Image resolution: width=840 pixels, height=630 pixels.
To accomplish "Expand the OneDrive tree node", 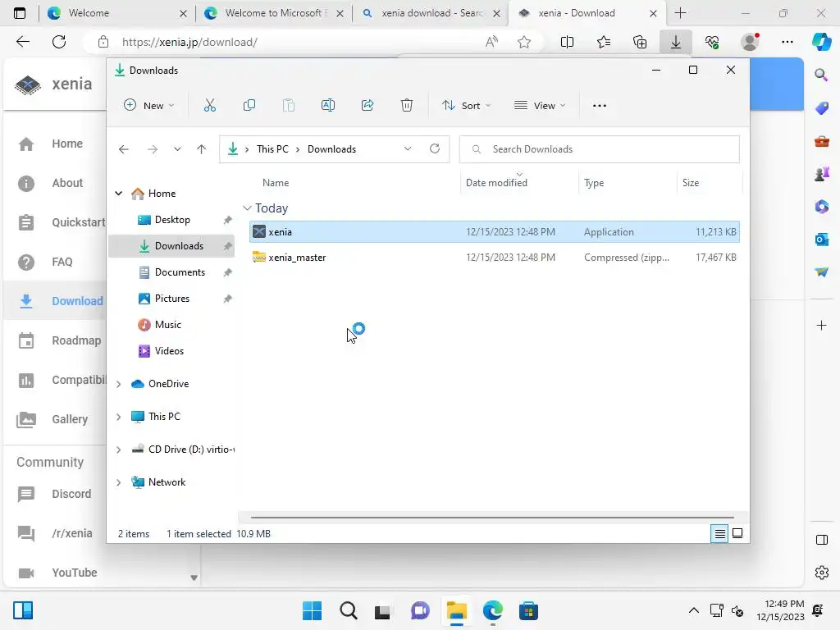I will click(118, 384).
